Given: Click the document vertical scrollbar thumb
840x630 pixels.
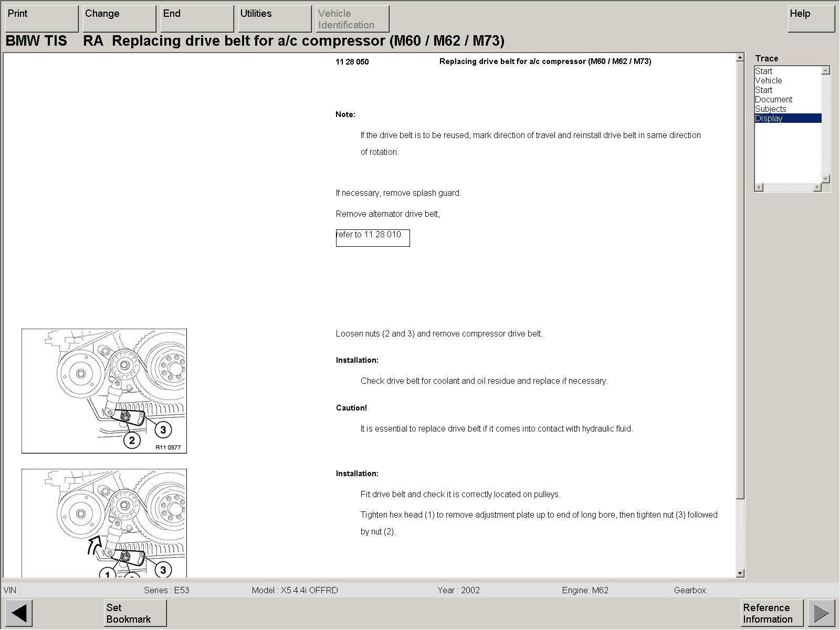Looking at the screenshot, I should point(740,278).
